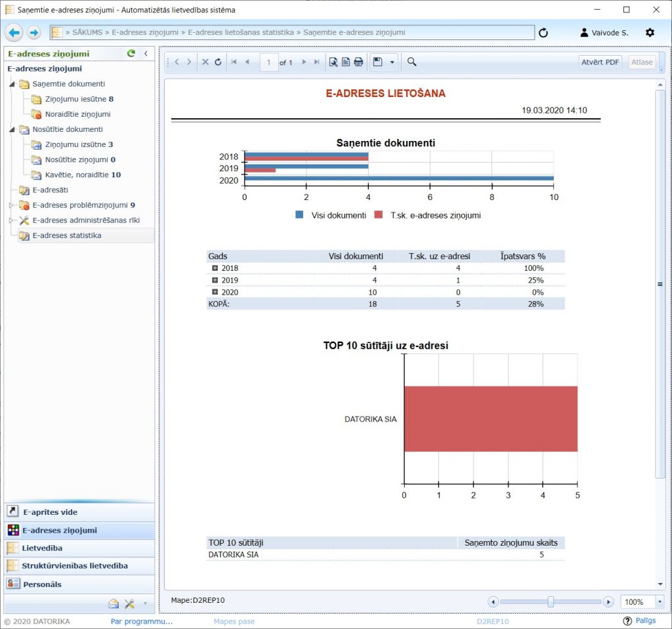This screenshot has height=629, width=672.
Task: Switch to the Personāls module
Action: coord(42,584)
